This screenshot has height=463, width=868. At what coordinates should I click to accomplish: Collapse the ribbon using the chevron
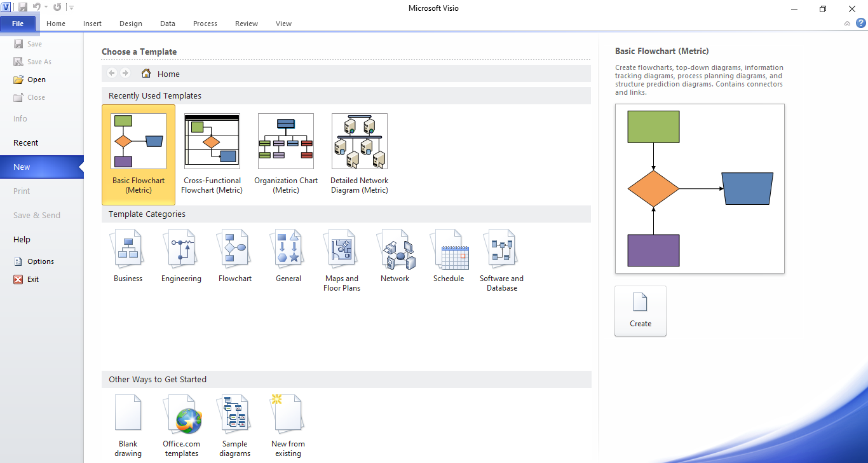(847, 24)
